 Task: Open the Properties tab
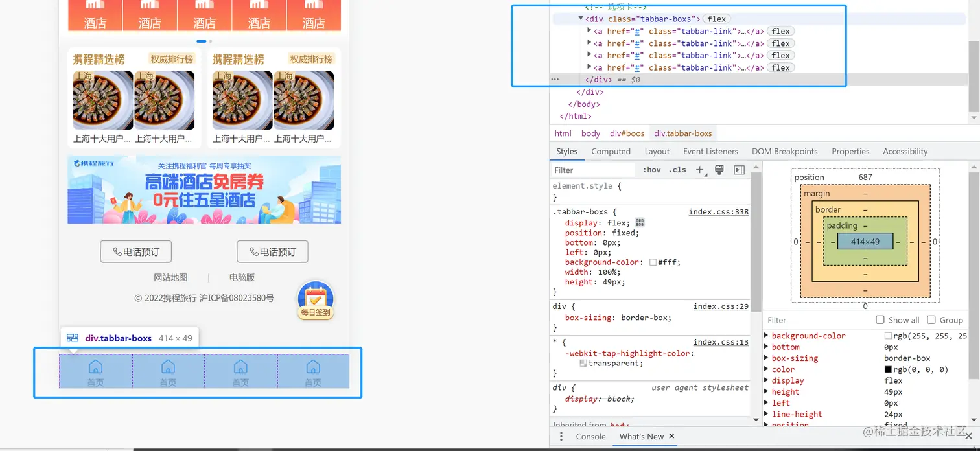pos(850,151)
